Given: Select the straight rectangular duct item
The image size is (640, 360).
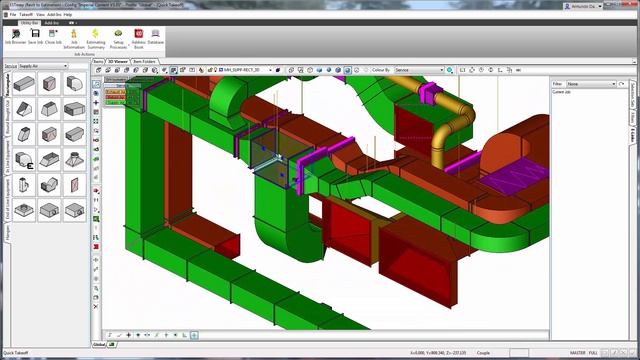Looking at the screenshot, I should (24, 84).
